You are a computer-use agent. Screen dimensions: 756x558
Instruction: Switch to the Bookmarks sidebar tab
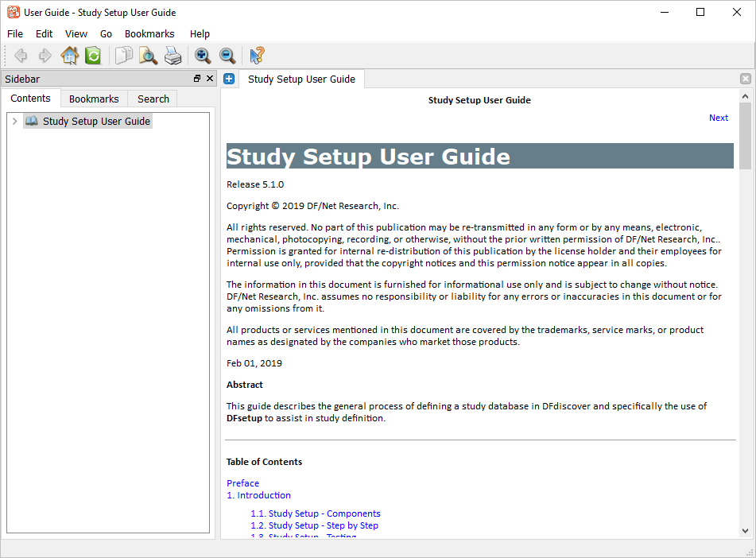(94, 99)
